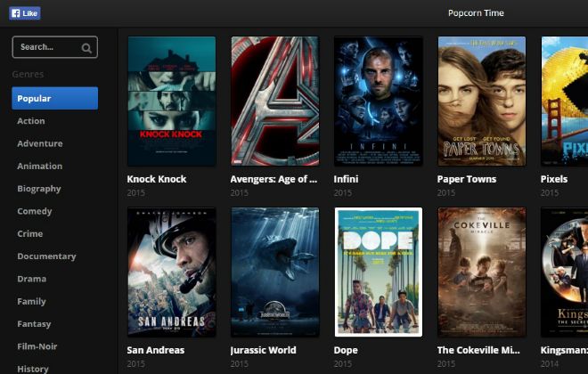The image size is (588, 374).
Task: Open the Kingsman movie poster
Action: pos(565,272)
